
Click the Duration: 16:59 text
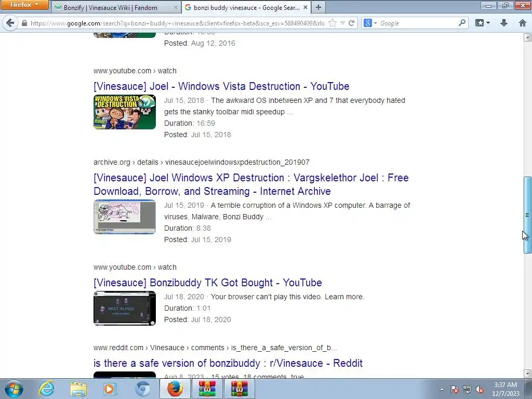(x=189, y=123)
